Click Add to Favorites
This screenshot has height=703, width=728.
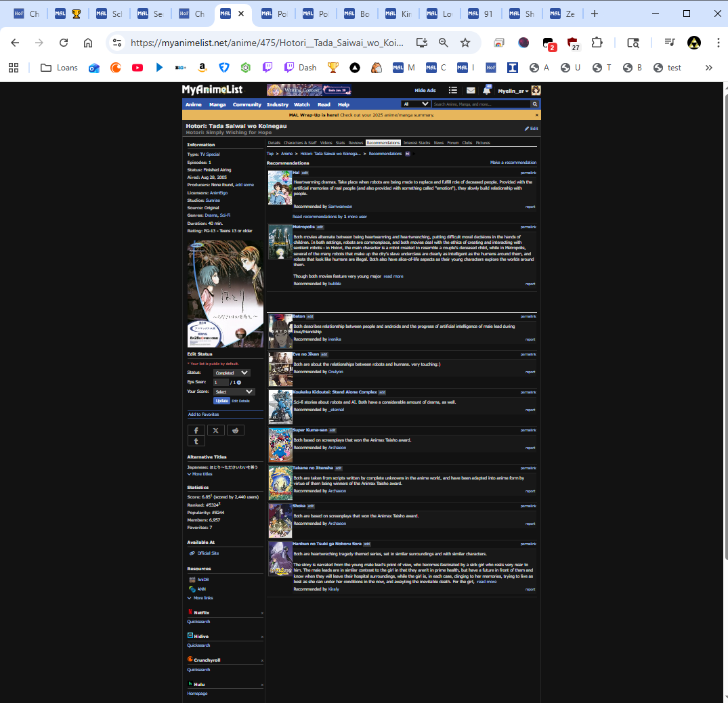(x=203, y=414)
